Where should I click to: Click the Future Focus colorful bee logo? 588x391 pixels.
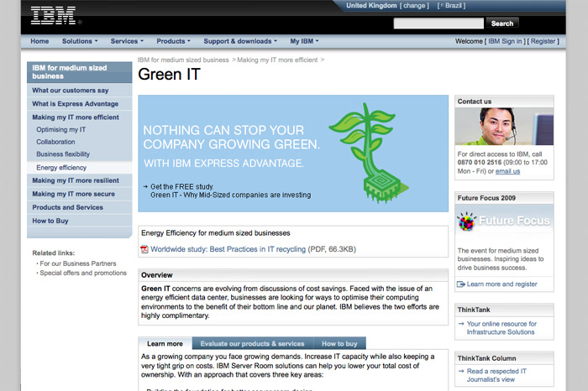pyautogui.click(x=466, y=222)
